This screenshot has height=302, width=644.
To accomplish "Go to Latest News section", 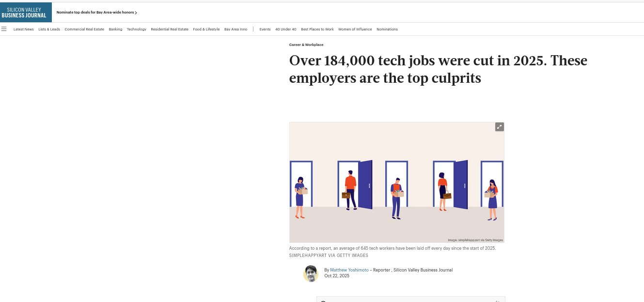I will click(x=24, y=30).
